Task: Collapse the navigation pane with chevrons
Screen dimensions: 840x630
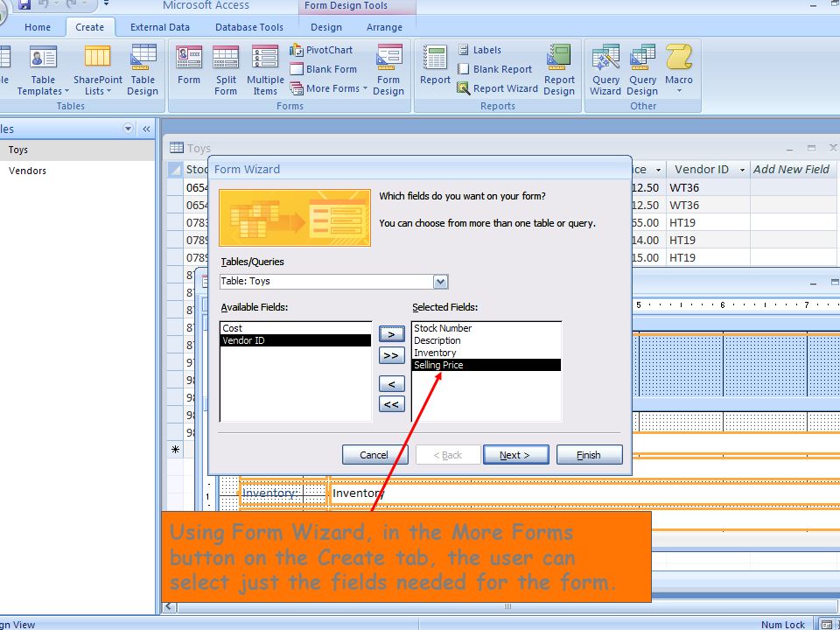Action: pos(146,129)
